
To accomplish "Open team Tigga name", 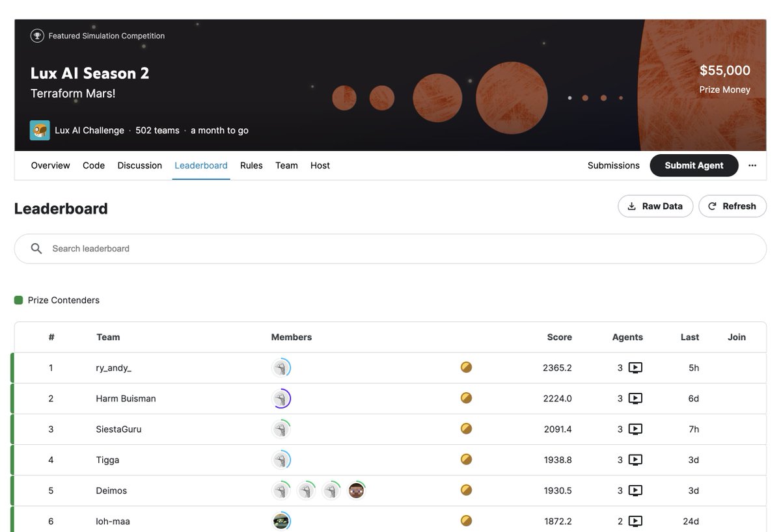I will (107, 460).
